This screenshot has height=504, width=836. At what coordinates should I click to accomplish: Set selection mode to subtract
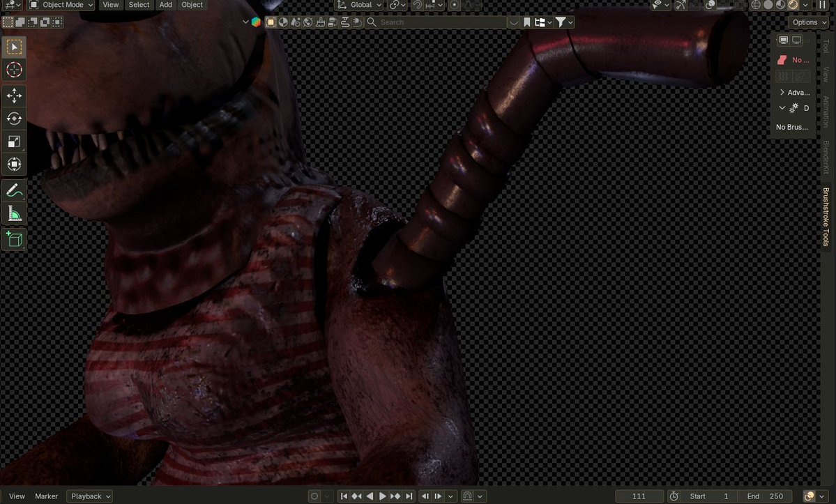pyautogui.click(x=33, y=22)
